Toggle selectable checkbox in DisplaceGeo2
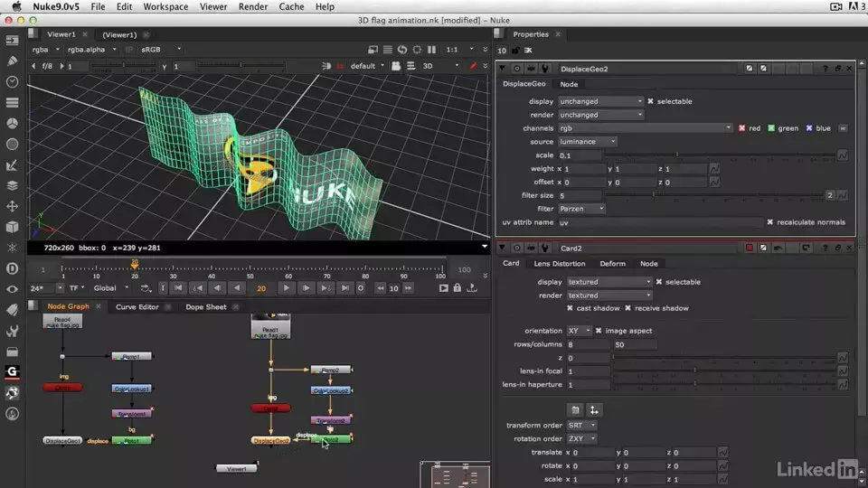Image resolution: width=868 pixels, height=488 pixels. (650, 101)
